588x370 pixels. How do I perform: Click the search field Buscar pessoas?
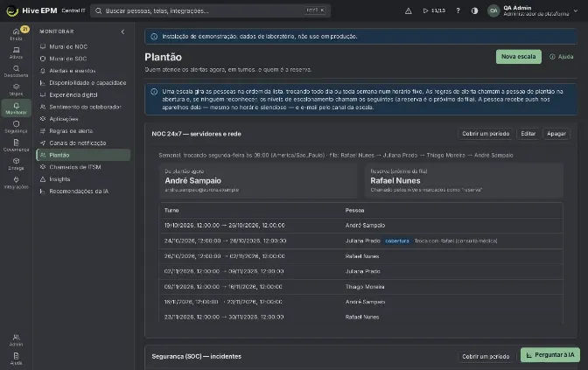point(210,10)
